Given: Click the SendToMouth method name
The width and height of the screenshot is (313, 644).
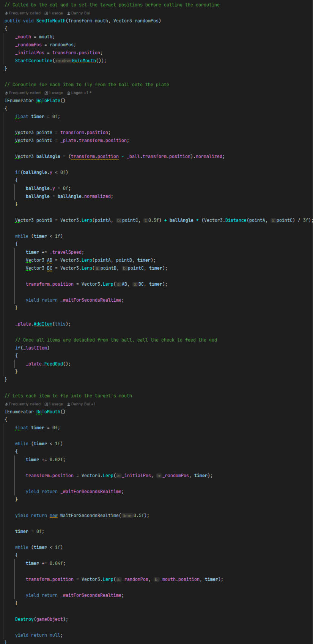Looking at the screenshot, I should tap(51, 21).
